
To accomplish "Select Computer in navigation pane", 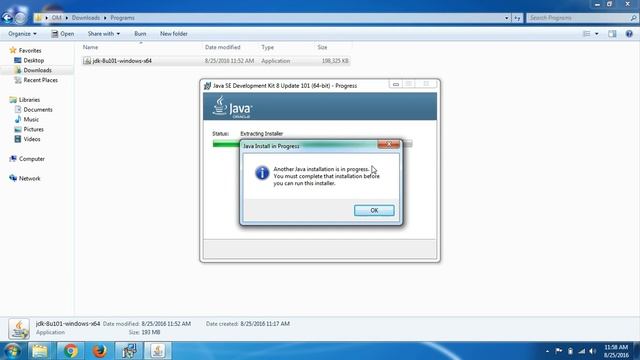I will pos(31,158).
